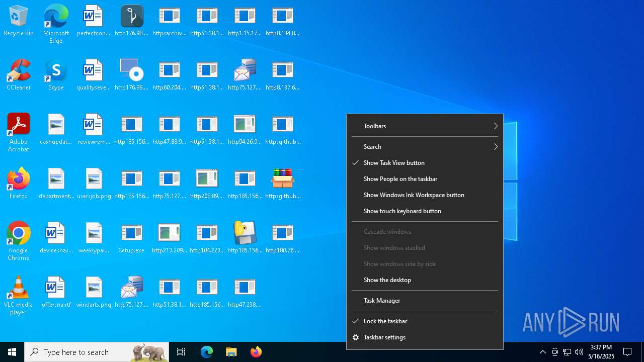Image resolution: width=644 pixels, height=362 pixels.
Task: Select the qualityseve... Word document icon
Action: pos(94,75)
